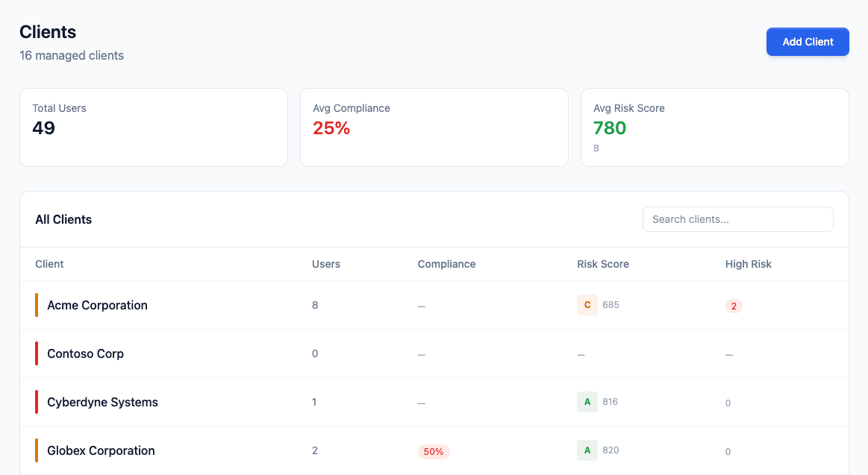Image resolution: width=868 pixels, height=475 pixels.
Task: Open the Acme Corporation client row
Action: pos(434,305)
